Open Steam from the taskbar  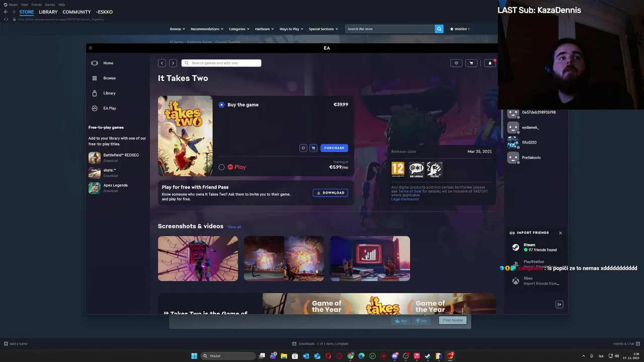428,356
